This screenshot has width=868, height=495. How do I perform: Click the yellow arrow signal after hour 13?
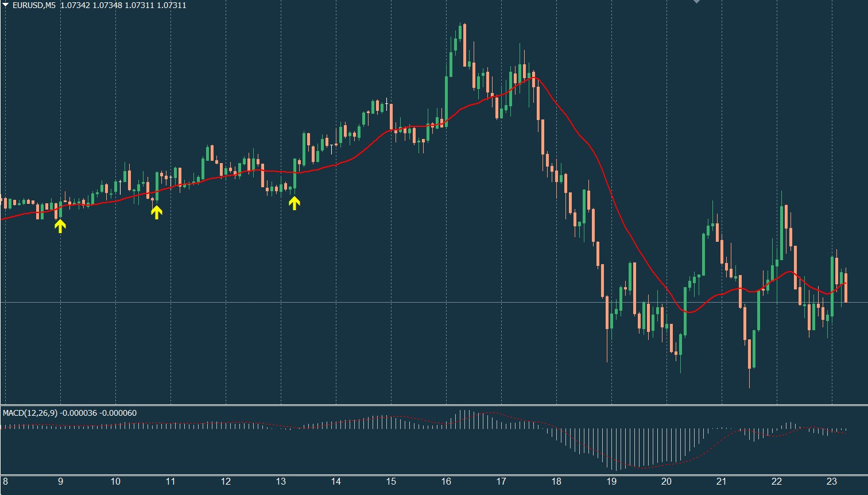click(294, 203)
